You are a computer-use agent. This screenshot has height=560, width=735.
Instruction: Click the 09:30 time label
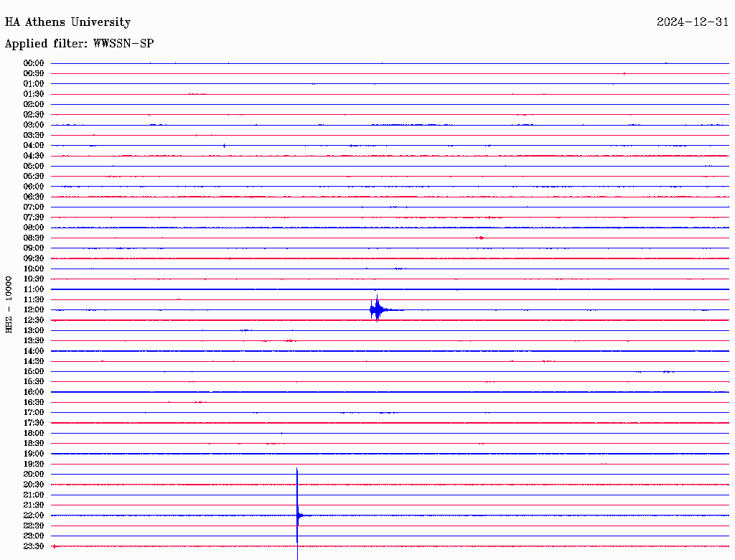[34, 258]
